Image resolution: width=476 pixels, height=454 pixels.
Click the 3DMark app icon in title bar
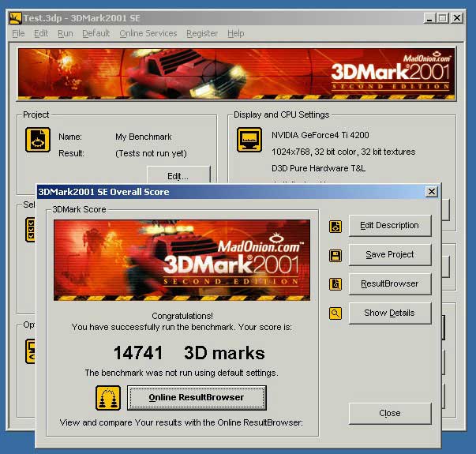(x=15, y=18)
